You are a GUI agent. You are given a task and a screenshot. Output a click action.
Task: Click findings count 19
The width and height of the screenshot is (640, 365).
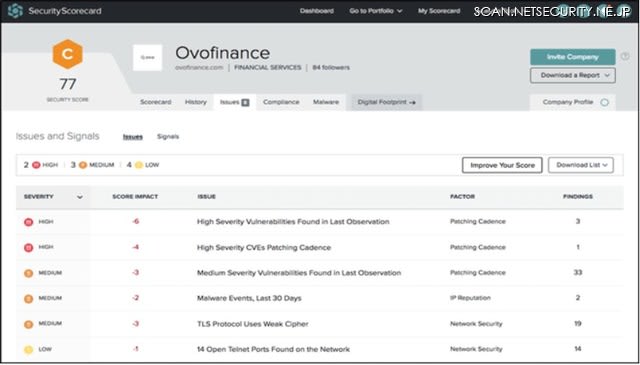coord(578,324)
